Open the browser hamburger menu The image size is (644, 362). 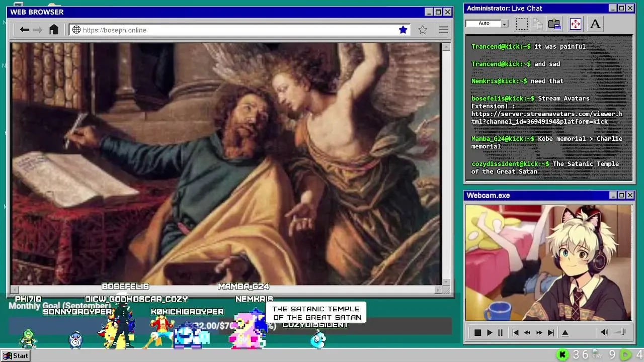coord(443,30)
